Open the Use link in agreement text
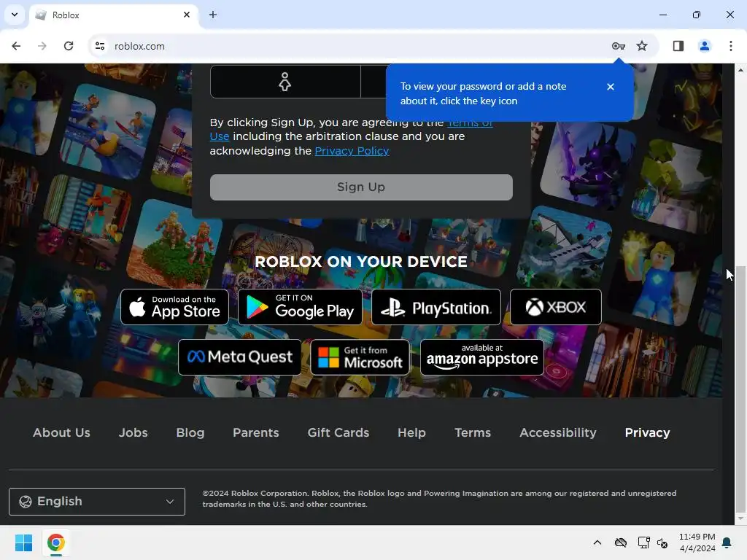This screenshot has height=560, width=747. (x=220, y=136)
